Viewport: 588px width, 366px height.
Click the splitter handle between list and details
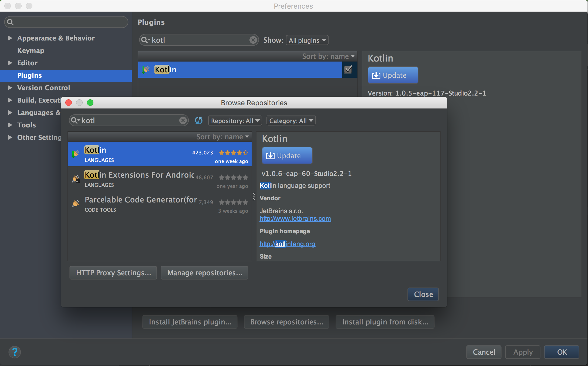pyautogui.click(x=254, y=196)
